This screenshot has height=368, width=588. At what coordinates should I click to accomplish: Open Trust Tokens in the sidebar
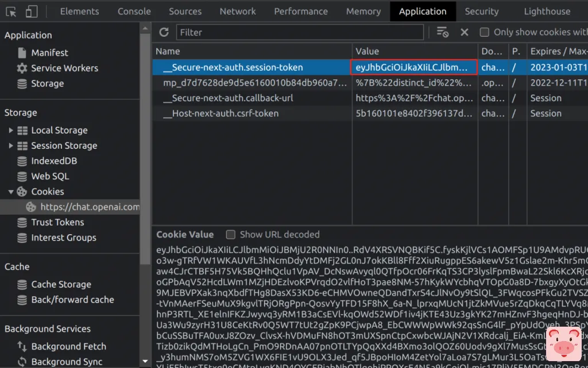[x=57, y=223]
